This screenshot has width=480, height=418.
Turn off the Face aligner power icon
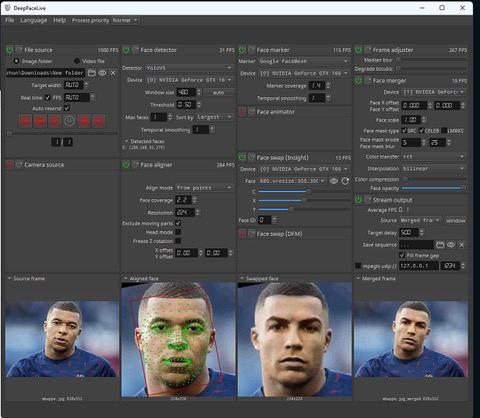126,165
